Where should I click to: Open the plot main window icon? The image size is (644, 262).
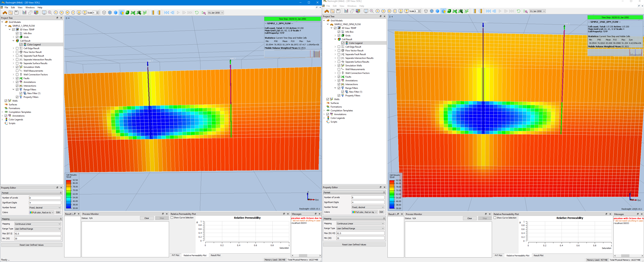coord(25,13)
